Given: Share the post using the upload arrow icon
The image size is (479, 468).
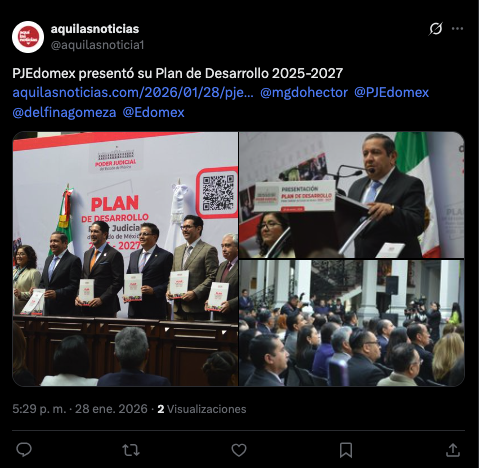Looking at the screenshot, I should (x=453, y=450).
